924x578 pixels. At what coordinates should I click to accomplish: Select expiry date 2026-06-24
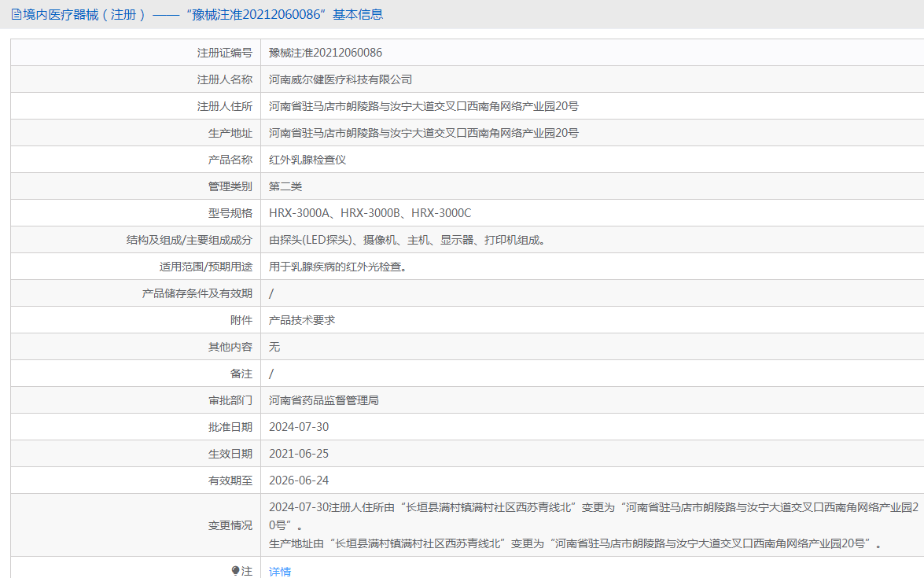click(299, 480)
